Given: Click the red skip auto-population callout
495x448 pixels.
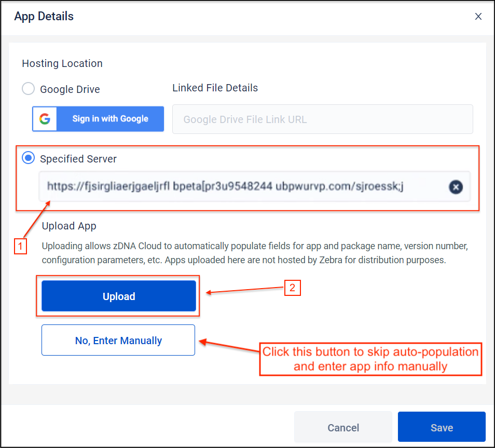Looking at the screenshot, I should pos(370,359).
